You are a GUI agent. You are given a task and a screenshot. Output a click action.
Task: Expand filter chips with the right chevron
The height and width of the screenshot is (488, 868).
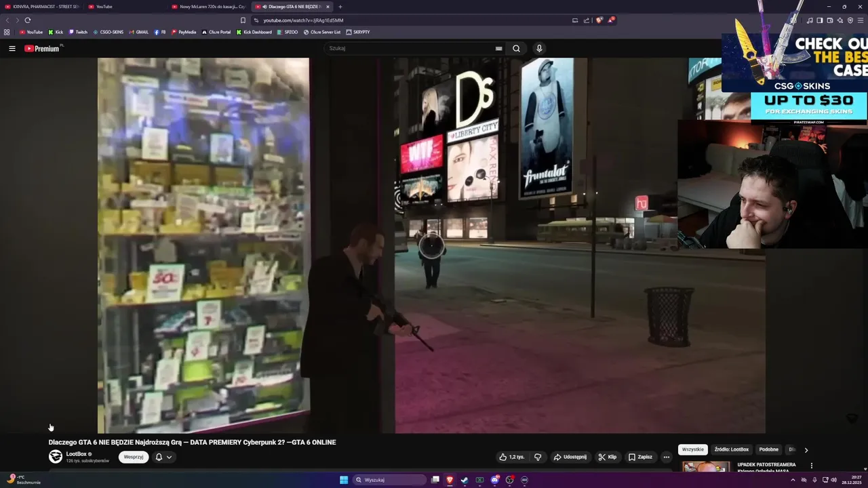806,449
